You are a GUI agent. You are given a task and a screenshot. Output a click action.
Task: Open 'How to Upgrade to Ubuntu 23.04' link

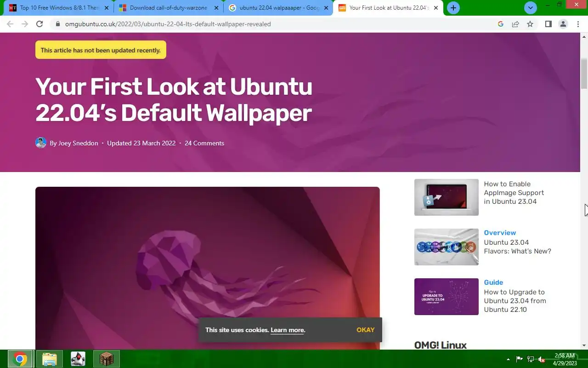point(515,301)
